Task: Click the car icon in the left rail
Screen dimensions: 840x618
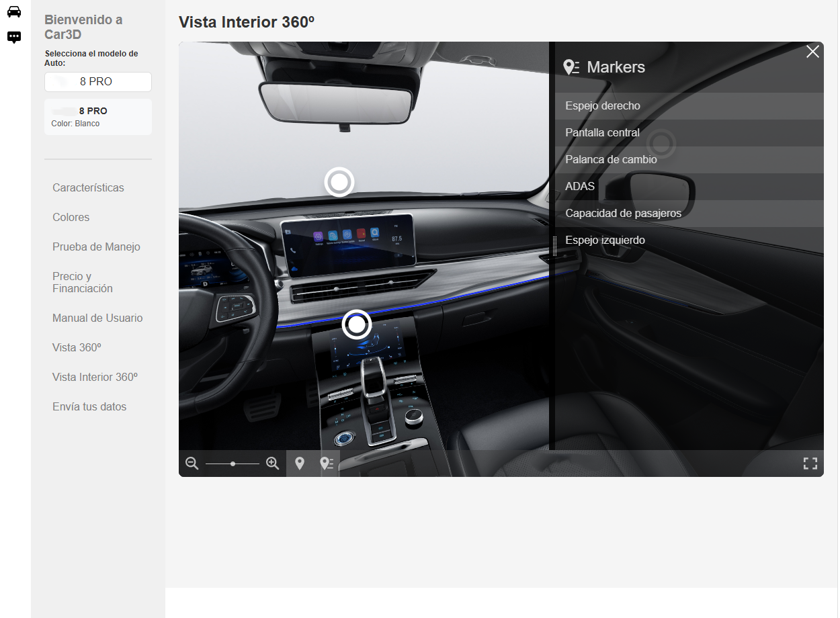Action: [x=14, y=12]
